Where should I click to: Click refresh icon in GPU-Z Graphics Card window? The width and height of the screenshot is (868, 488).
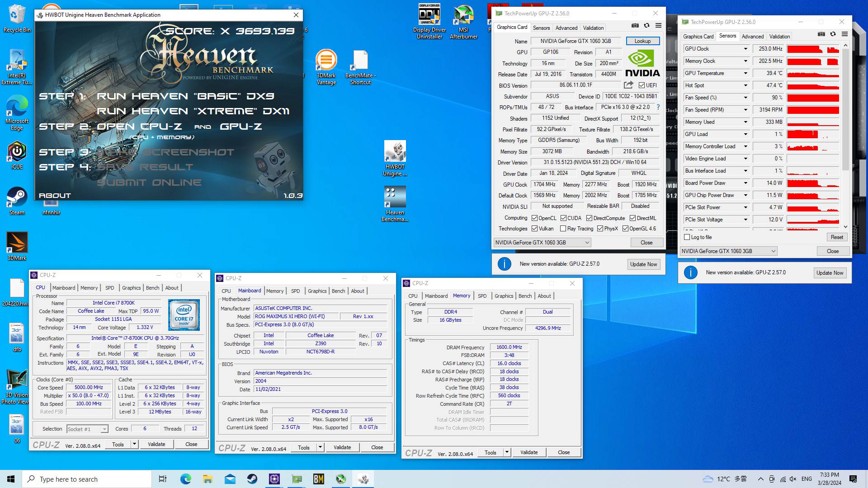tap(646, 26)
